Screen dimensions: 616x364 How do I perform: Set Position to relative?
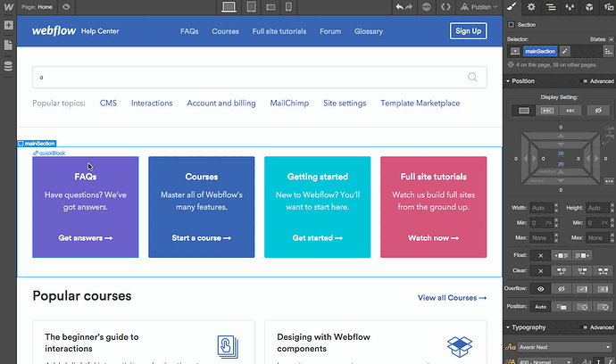click(x=562, y=307)
